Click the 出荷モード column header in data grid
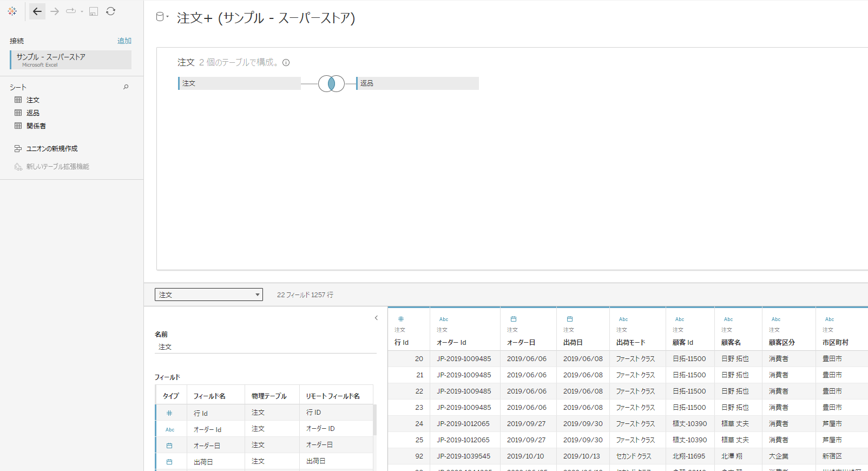Viewport: 868px width, 471px height. click(631, 343)
